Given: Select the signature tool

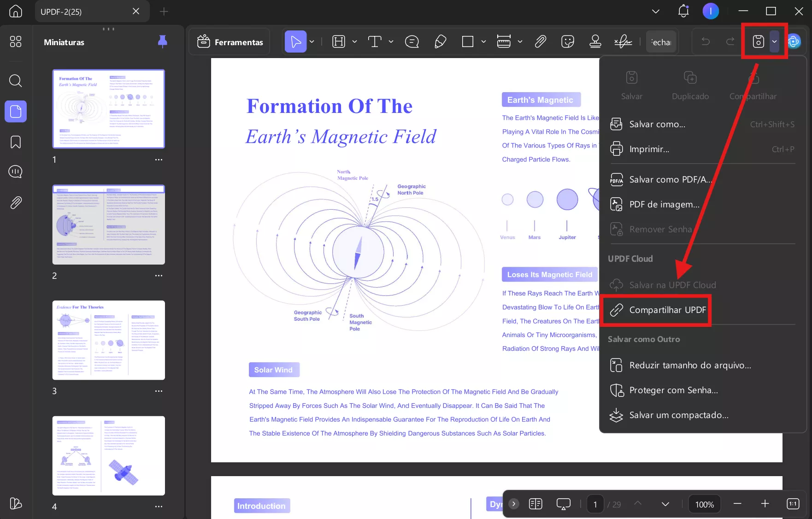Looking at the screenshot, I should coord(623,42).
